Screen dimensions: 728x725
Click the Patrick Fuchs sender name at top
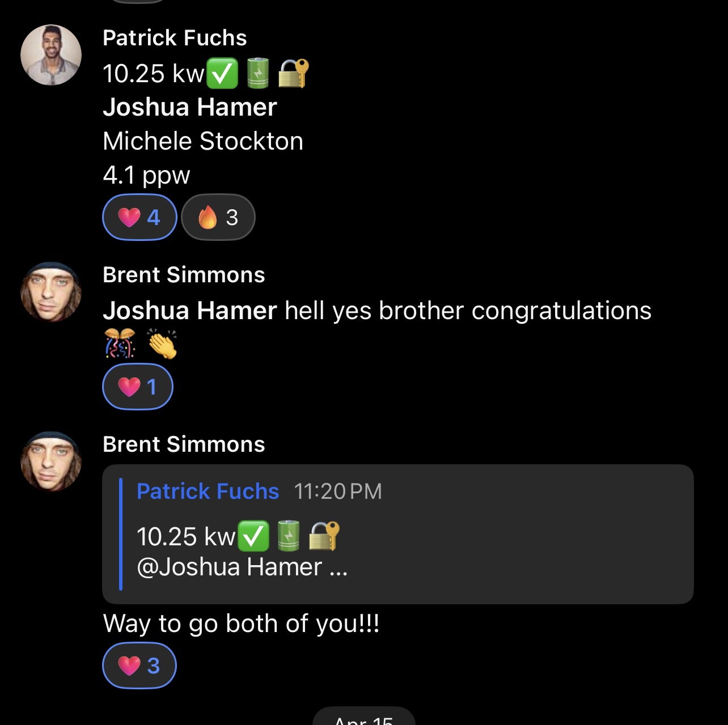pyautogui.click(x=175, y=38)
